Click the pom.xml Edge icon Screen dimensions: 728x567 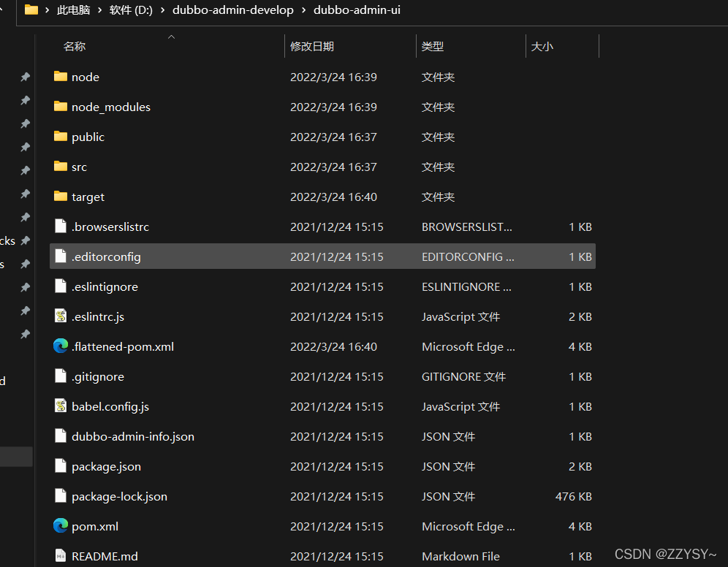click(x=61, y=525)
